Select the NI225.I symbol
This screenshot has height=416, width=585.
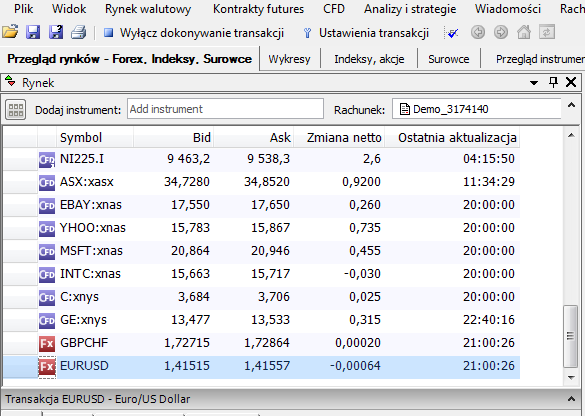[82, 159]
